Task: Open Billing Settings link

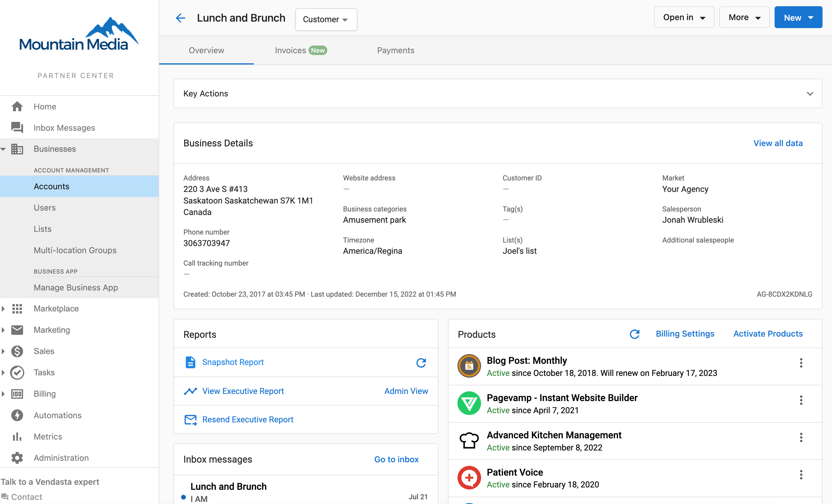Action: click(685, 334)
